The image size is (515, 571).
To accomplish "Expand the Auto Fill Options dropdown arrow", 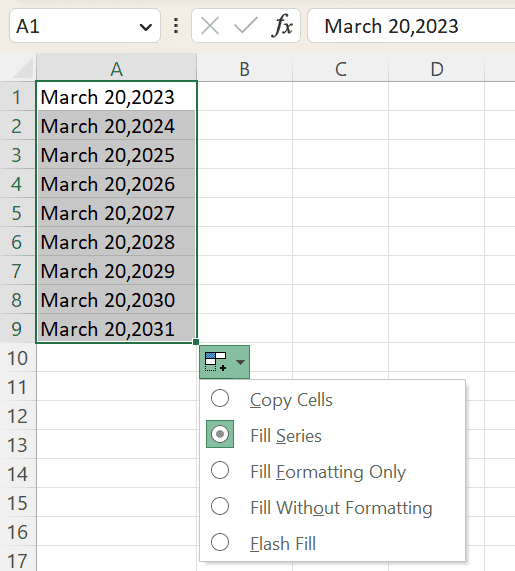I will click(240, 362).
